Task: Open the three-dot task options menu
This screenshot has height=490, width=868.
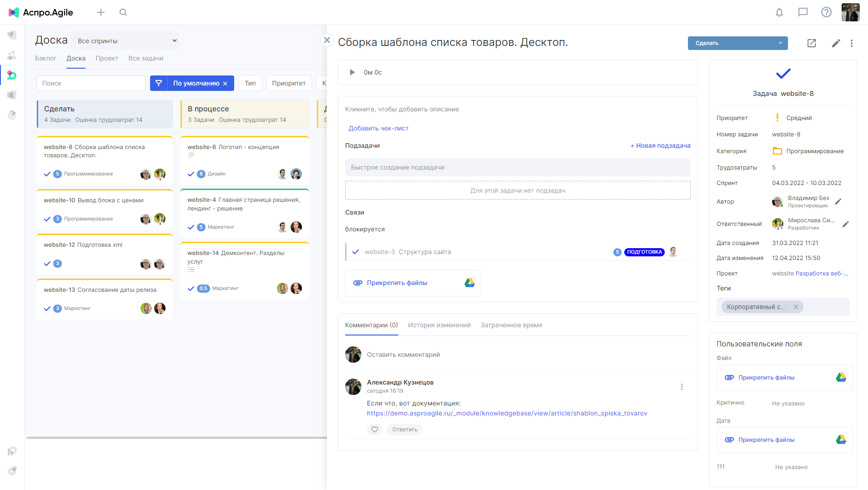Action: click(852, 43)
